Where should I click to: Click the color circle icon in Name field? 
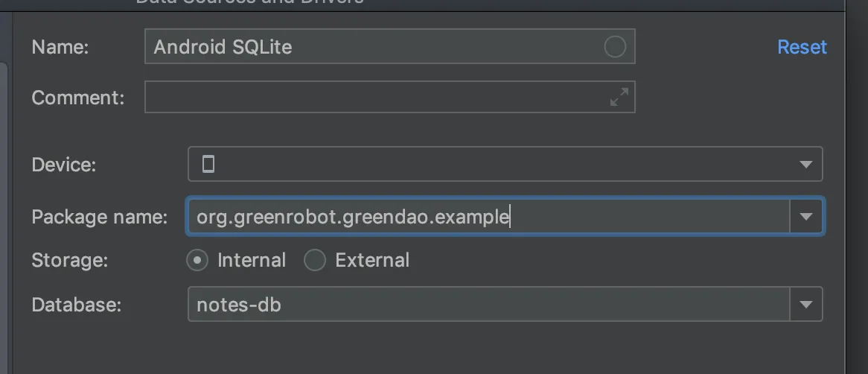(x=615, y=47)
